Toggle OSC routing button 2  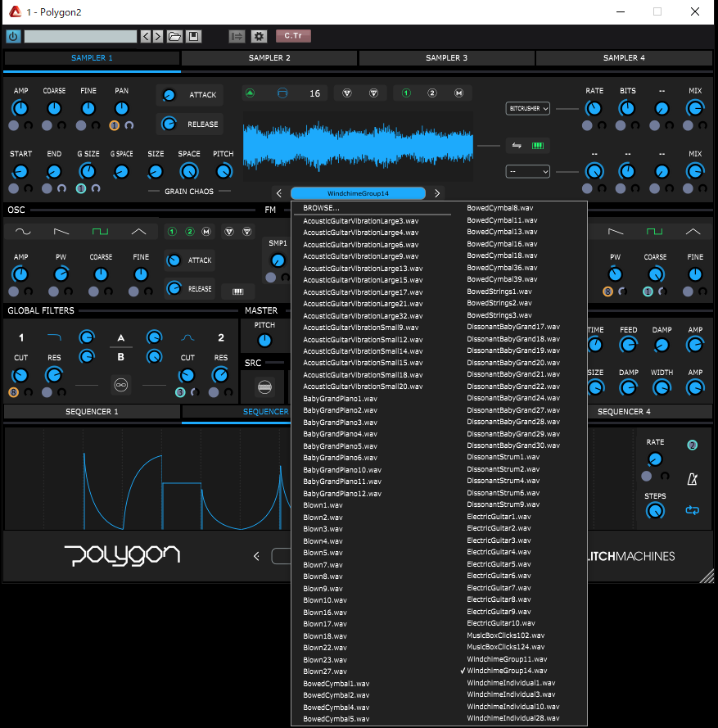click(x=189, y=231)
